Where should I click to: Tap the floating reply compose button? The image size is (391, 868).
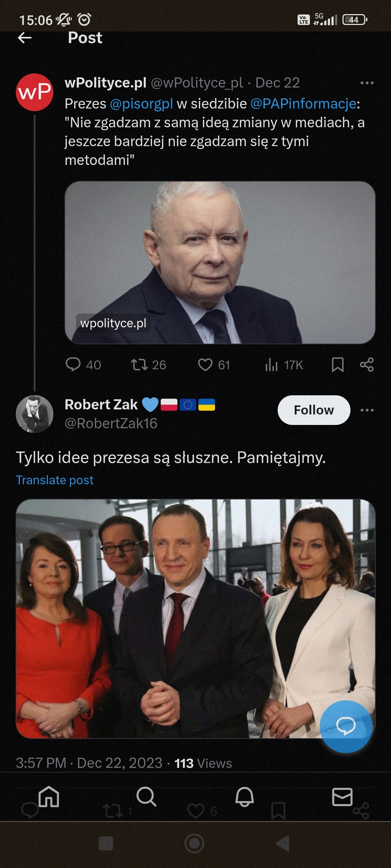(x=346, y=727)
